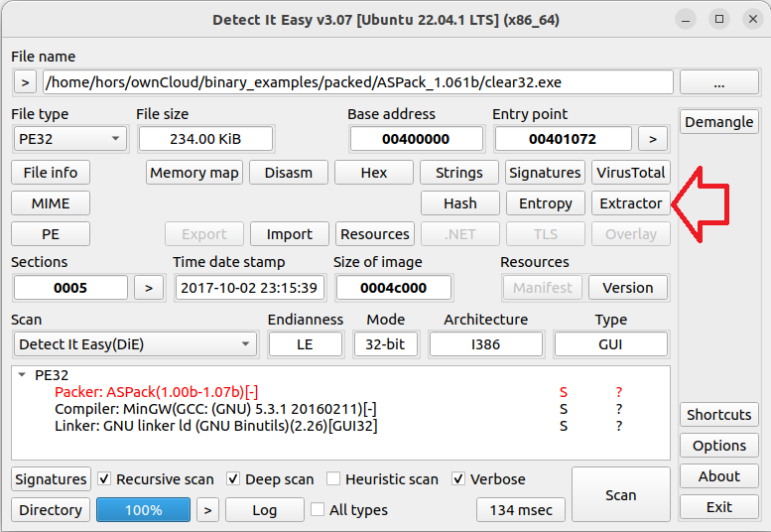The width and height of the screenshot is (771, 532).
Task: Open the About dialog
Action: (718, 476)
